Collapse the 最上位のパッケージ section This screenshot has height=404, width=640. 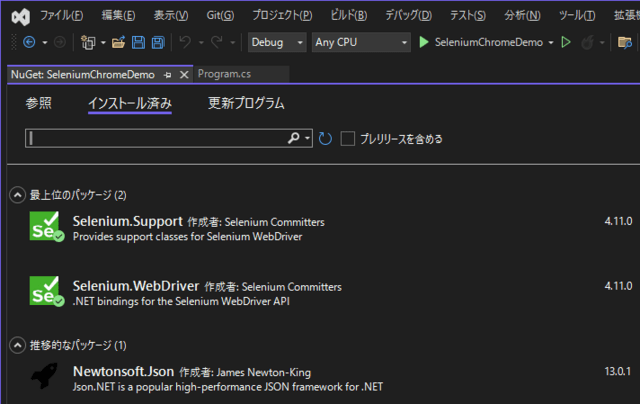click(17, 194)
